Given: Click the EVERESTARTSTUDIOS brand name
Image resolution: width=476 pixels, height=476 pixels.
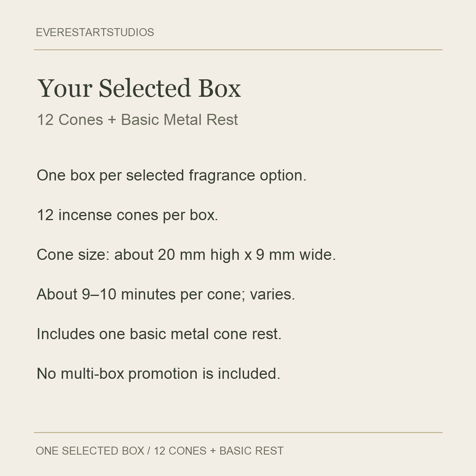Looking at the screenshot, I should (95, 33).
